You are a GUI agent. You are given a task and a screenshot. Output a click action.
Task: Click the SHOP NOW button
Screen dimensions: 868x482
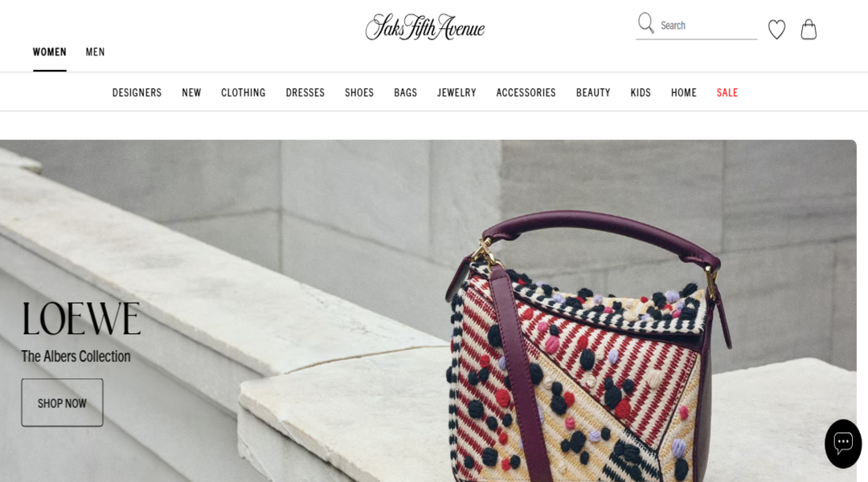pos(62,402)
